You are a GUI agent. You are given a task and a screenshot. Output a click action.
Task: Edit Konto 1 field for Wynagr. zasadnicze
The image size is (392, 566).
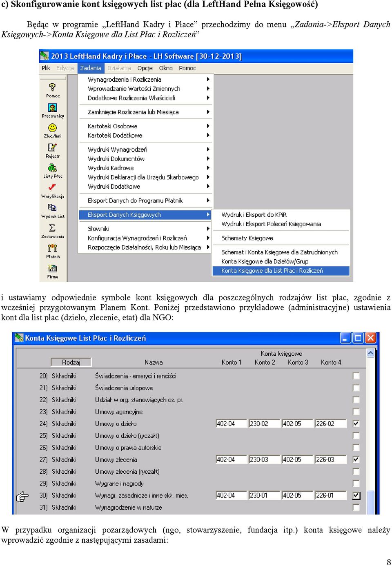point(232,495)
